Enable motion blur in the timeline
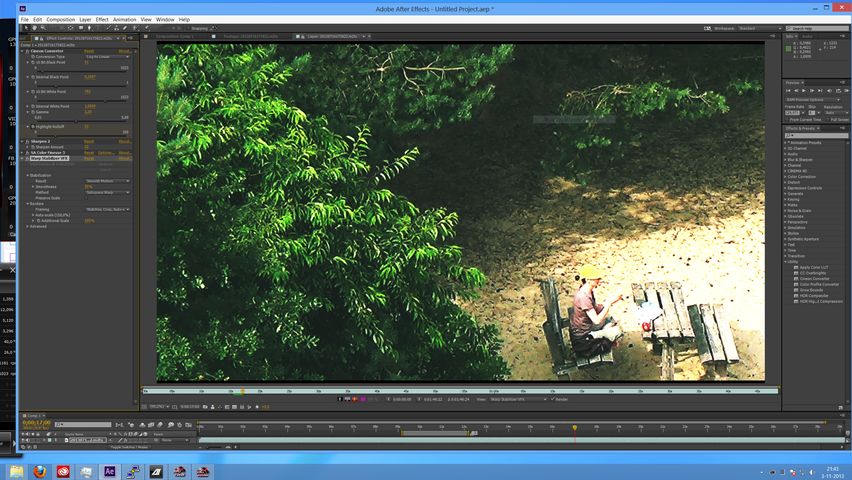 tap(160, 425)
